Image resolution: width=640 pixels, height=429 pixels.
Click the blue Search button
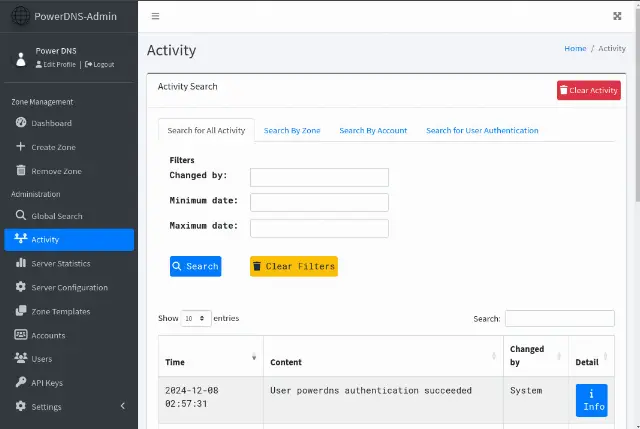(196, 266)
